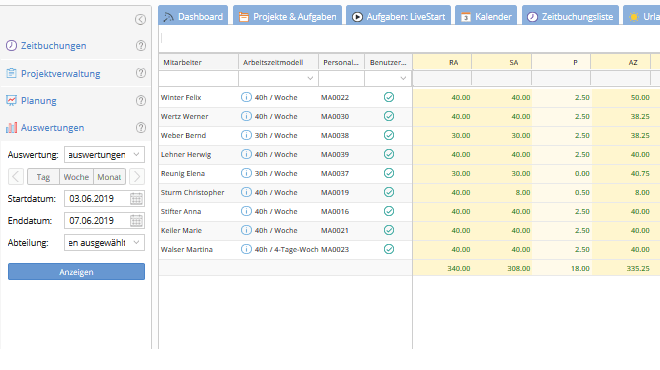Image resolution: width=660 pixels, height=370 pixels.
Task: Click the 40h / 4-Tage-Woche model text
Action: click(x=286, y=249)
